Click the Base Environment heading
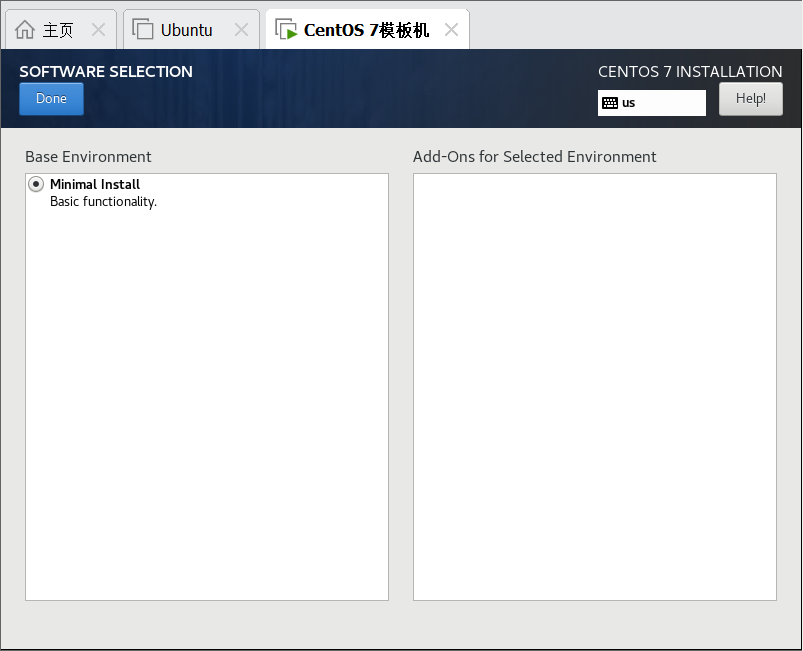803x651 pixels. click(x=88, y=157)
